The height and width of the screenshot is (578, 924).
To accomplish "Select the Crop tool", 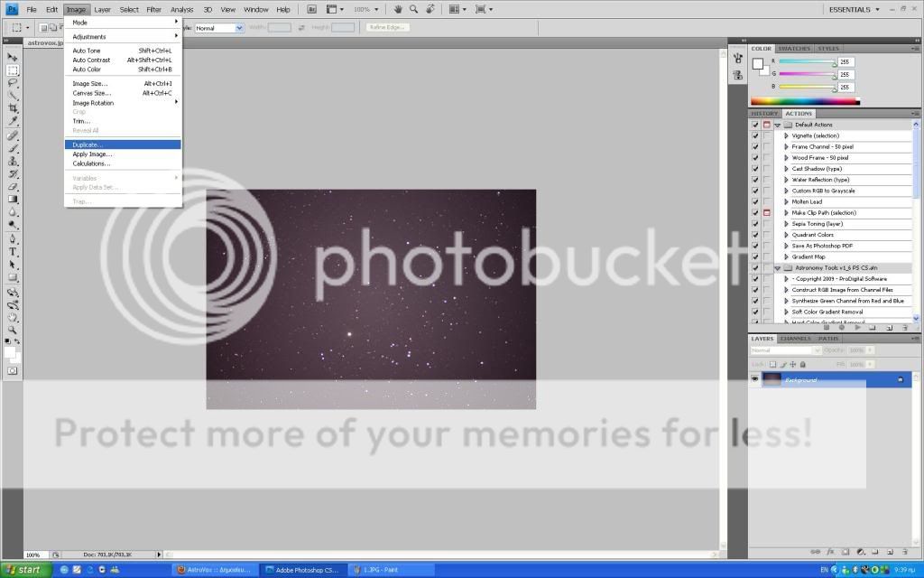I will pos(13,108).
